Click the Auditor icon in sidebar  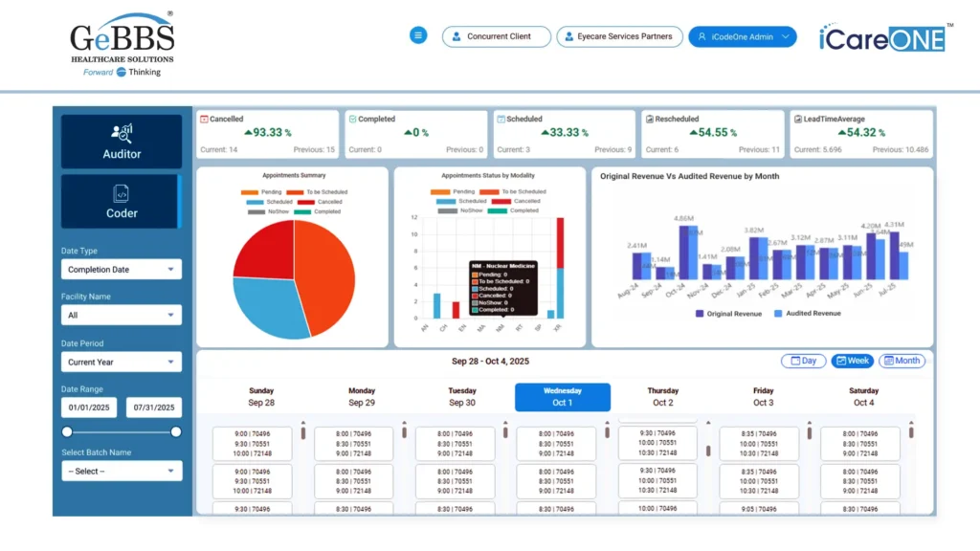[122, 133]
